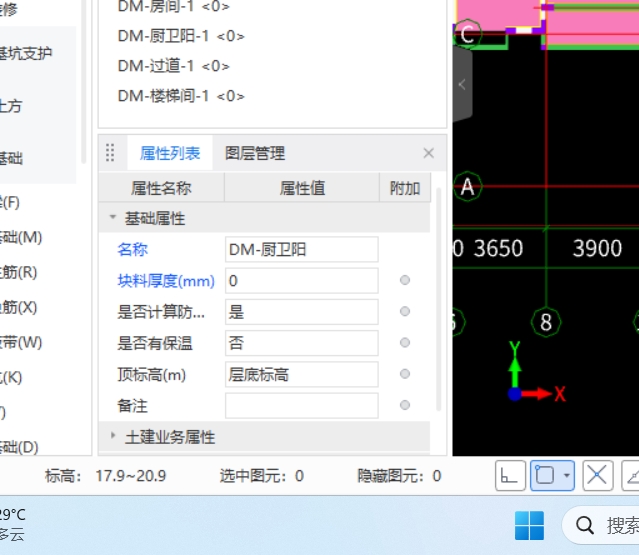Viewport: 639px width, 555px height.
Task: Click the 3650 dimension text
Action: (x=498, y=248)
